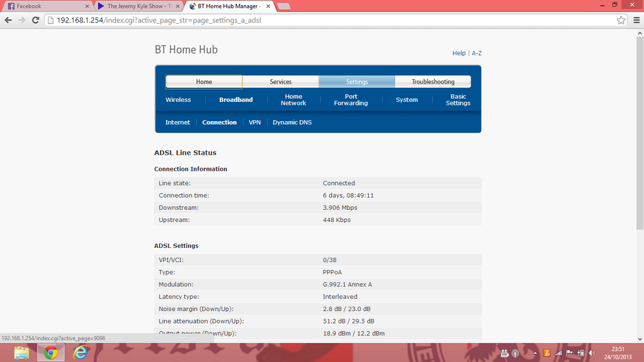Click the 'Line state:' label

[x=175, y=183]
